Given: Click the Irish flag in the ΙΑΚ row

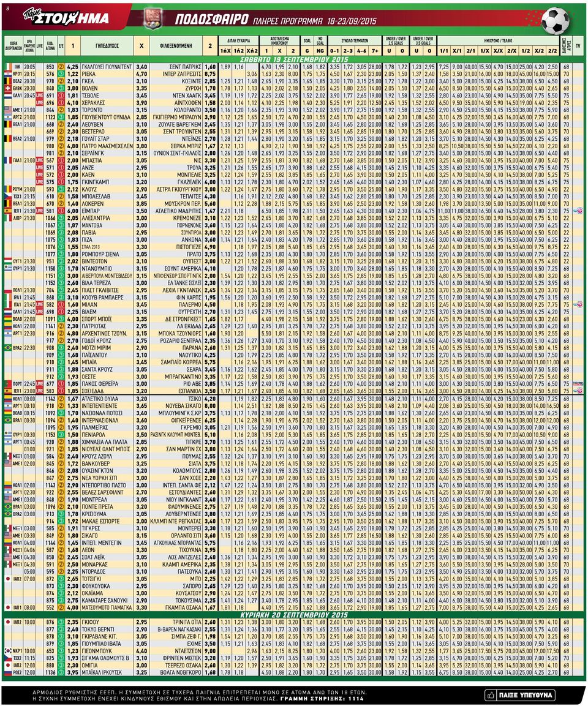Looking at the screenshot, I should [x=7, y=67].
